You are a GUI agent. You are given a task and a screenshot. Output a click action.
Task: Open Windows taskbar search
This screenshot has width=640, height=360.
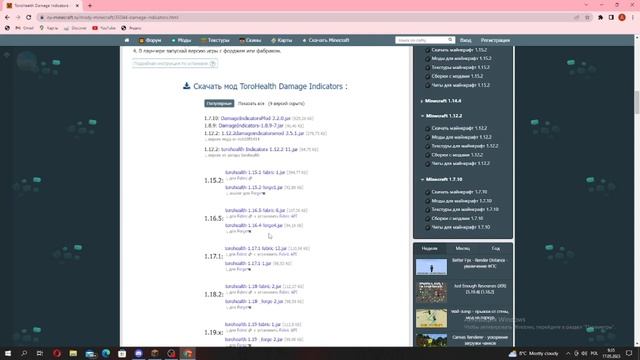(24, 353)
